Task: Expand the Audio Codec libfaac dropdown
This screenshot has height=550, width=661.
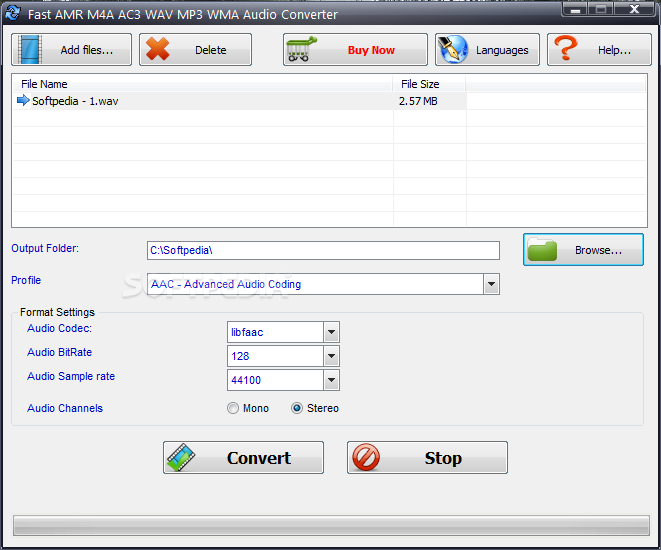Action: point(331,332)
